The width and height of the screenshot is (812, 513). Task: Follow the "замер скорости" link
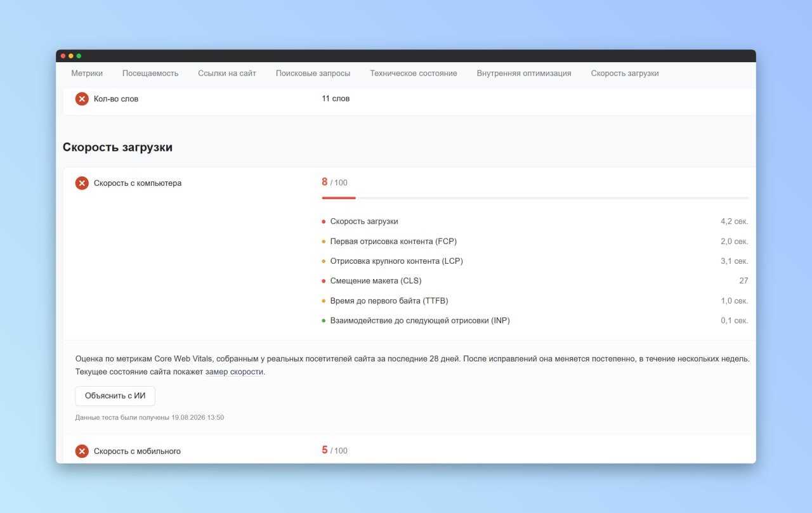(x=234, y=372)
